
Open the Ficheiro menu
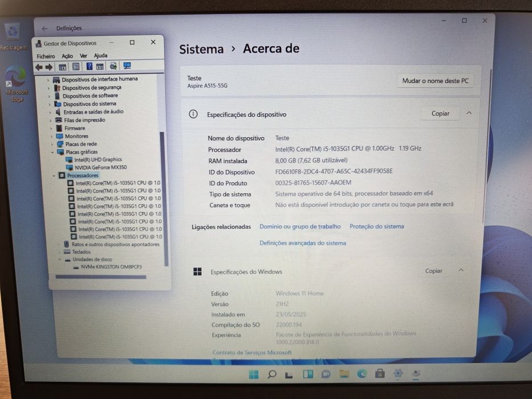46,56
